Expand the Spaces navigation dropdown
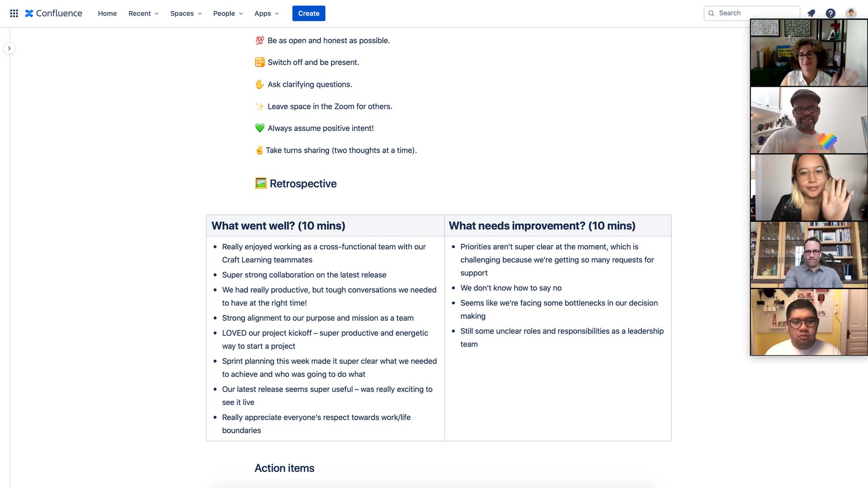The height and width of the screenshot is (488, 868). 186,13
